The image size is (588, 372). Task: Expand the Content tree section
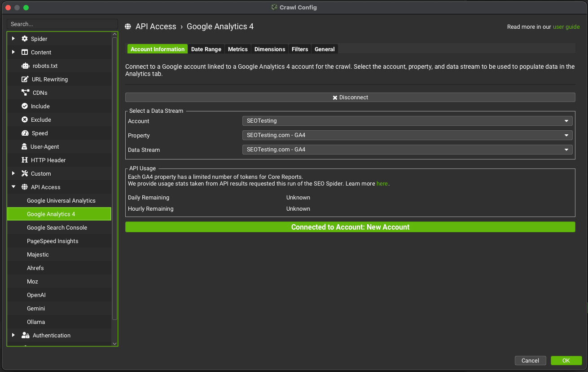point(13,52)
